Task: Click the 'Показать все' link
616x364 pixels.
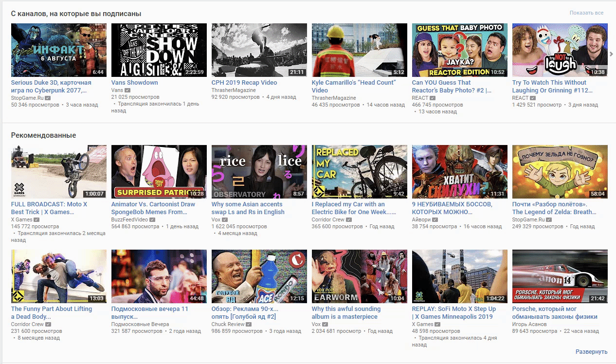Action: [x=586, y=13]
